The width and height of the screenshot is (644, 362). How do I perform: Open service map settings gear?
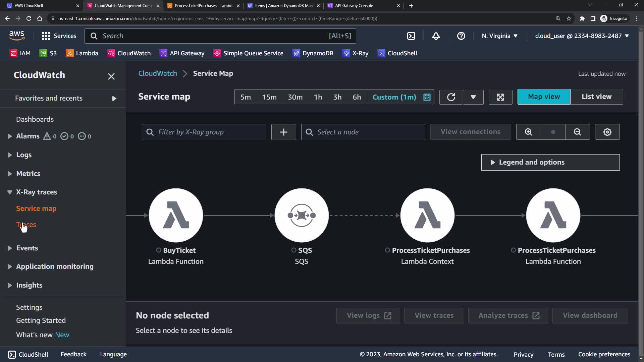(x=607, y=132)
